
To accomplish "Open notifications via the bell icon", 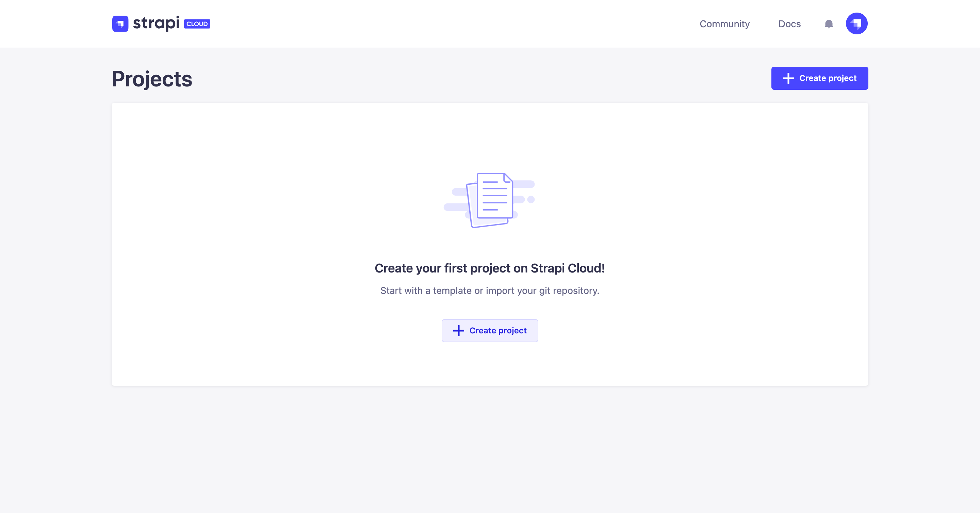I will click(x=828, y=24).
